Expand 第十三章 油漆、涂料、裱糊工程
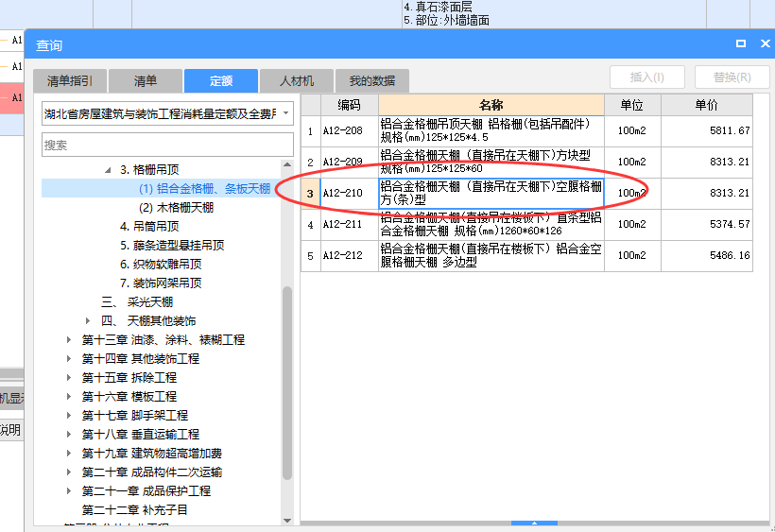This screenshot has height=532, width=775. click(69, 340)
